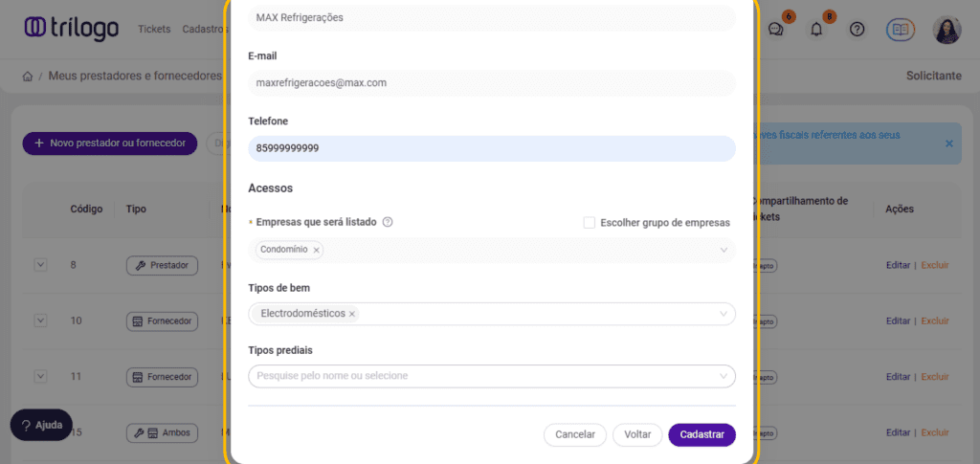Open the Tipos de bem dropdown
The height and width of the screenshot is (464, 980).
(724, 314)
